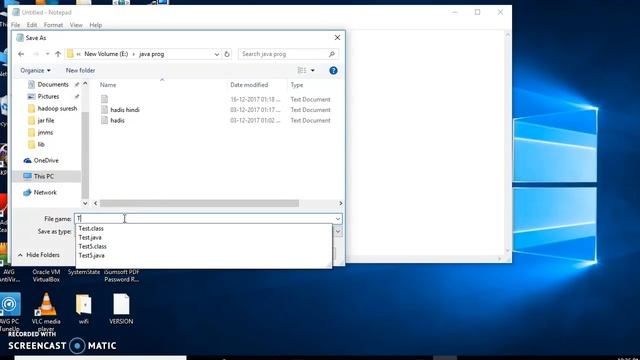
Task: Open Save as type dropdown
Action: pyautogui.click(x=338, y=231)
